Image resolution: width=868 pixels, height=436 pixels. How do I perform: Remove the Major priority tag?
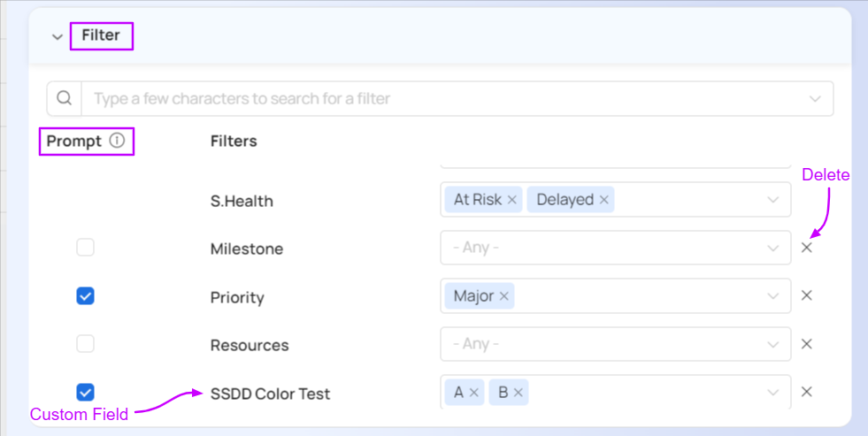coord(503,296)
